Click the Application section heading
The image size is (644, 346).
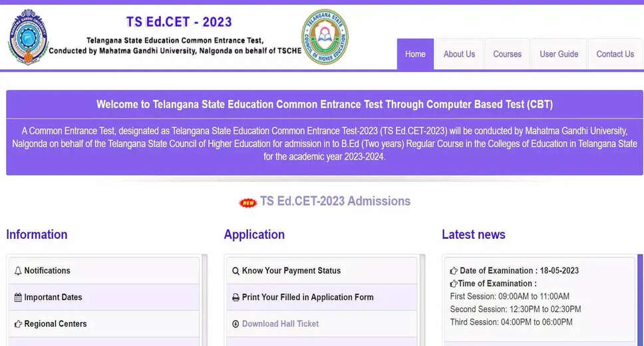pyautogui.click(x=254, y=235)
